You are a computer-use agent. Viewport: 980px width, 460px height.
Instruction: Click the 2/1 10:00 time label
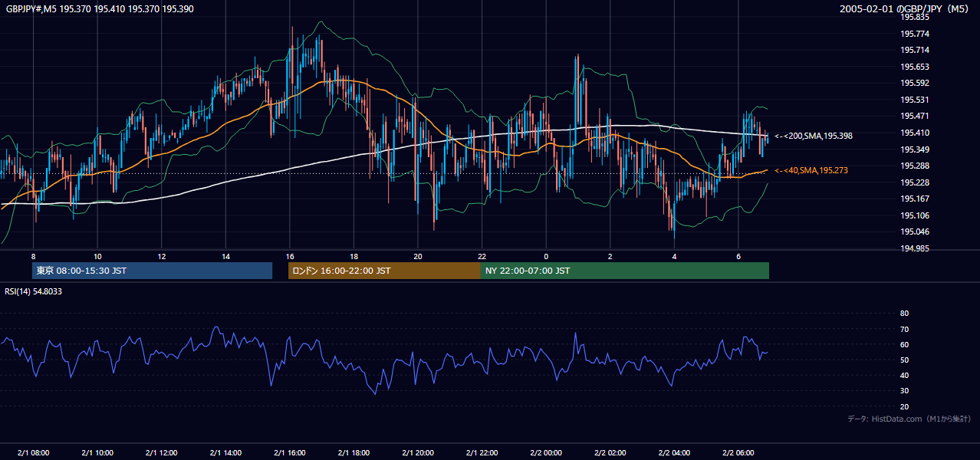click(x=97, y=453)
